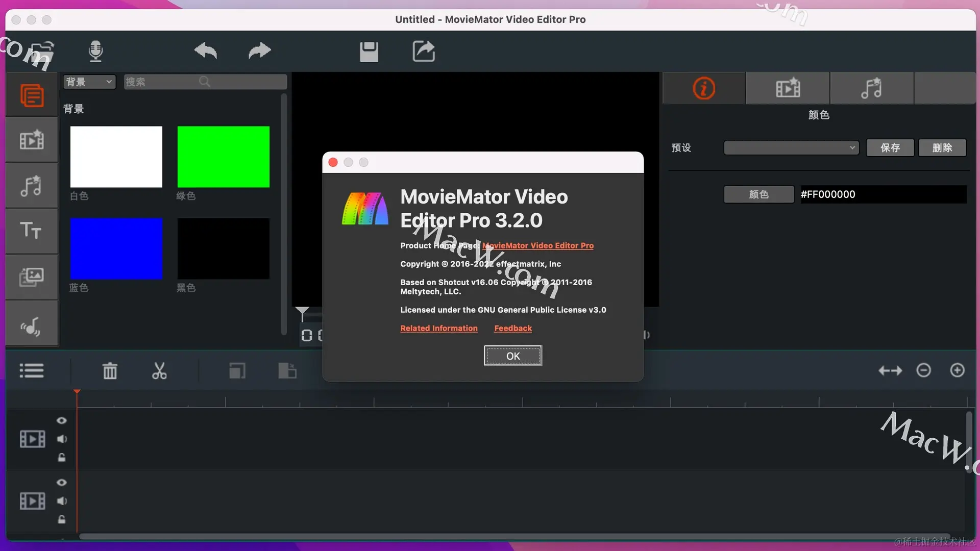Screen dimensions: 980x551
Task: Click the microphone voice-over record icon
Action: coord(95,51)
